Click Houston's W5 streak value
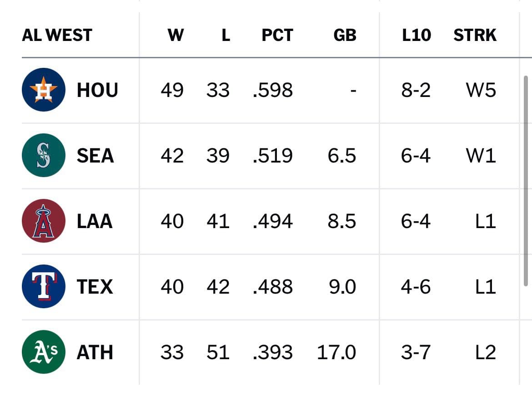 pyautogui.click(x=481, y=90)
